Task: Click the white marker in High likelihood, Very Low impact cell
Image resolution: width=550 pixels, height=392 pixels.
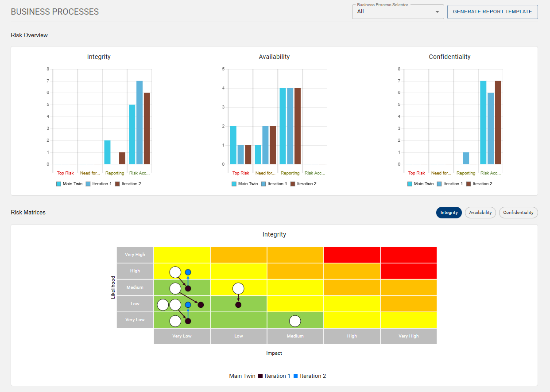Action: (x=175, y=272)
